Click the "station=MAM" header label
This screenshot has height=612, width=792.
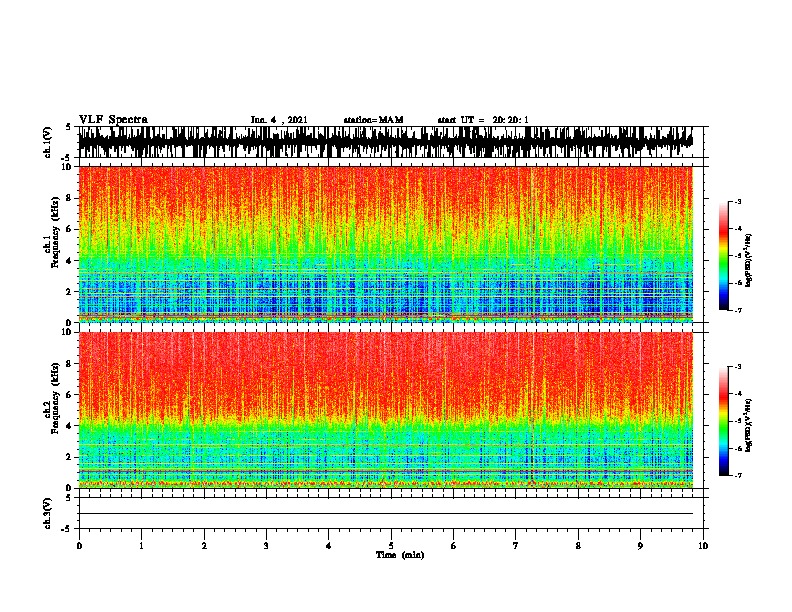click(373, 120)
